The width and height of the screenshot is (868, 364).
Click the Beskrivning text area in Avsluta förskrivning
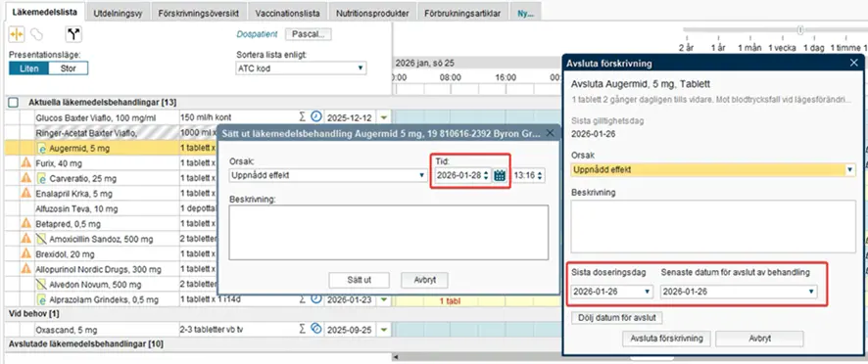click(713, 227)
